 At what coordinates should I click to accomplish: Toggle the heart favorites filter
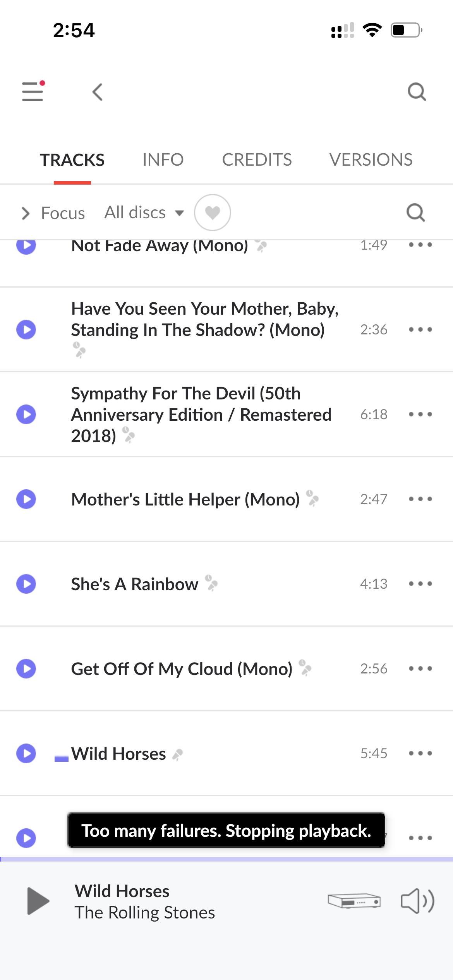pos(213,212)
